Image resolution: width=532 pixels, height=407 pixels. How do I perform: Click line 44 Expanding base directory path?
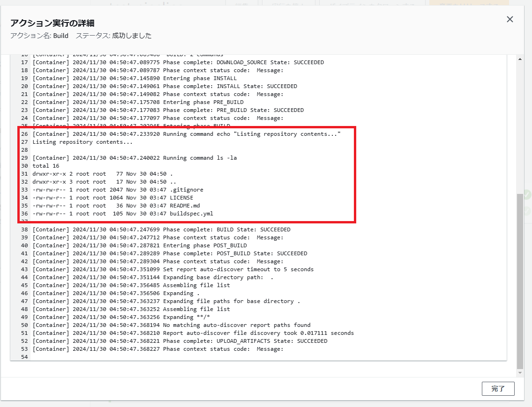tap(153, 278)
